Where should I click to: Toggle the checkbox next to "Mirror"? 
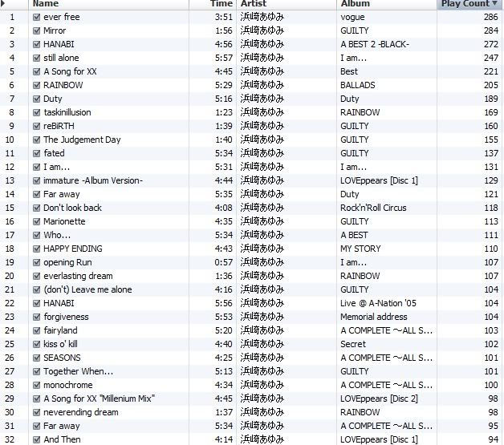pyautogui.click(x=37, y=30)
